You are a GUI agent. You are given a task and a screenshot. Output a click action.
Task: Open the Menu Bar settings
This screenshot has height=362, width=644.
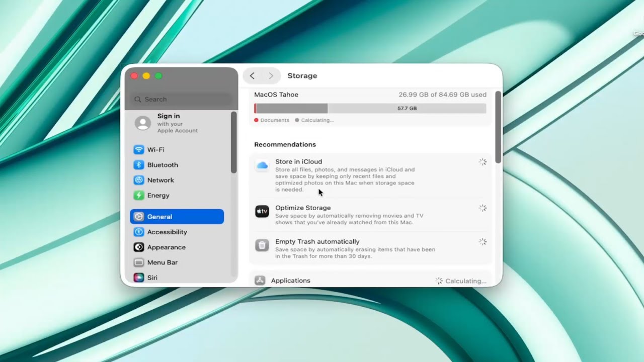177,262
